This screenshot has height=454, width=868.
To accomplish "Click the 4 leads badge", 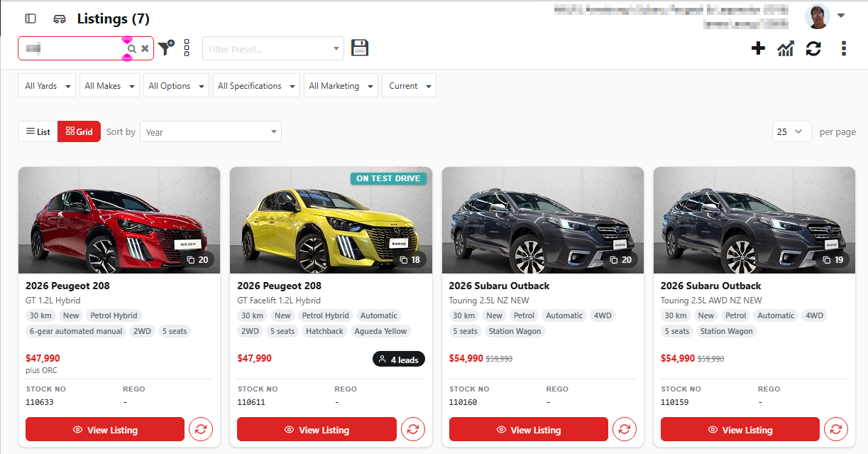I will coord(399,360).
